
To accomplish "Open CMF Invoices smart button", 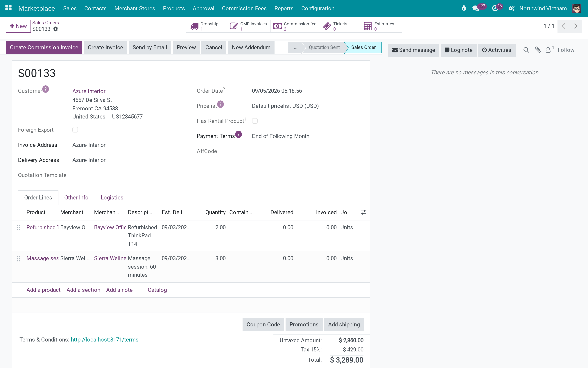I will [x=249, y=26].
